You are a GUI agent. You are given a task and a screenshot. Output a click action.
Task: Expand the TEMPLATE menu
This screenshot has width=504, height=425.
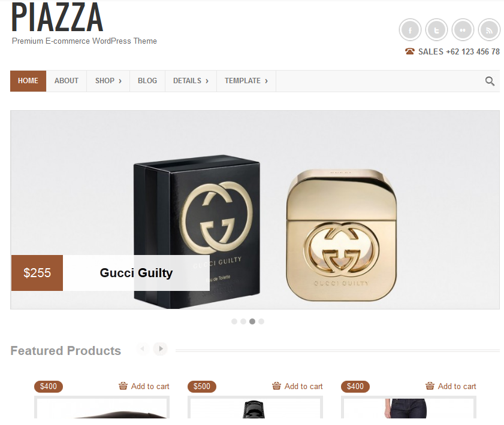pyautogui.click(x=246, y=81)
